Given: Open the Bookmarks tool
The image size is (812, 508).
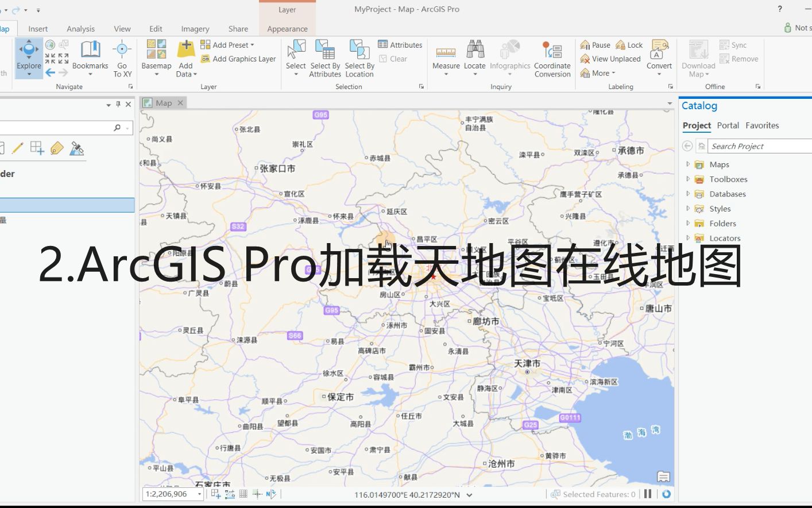Looking at the screenshot, I should [x=90, y=55].
